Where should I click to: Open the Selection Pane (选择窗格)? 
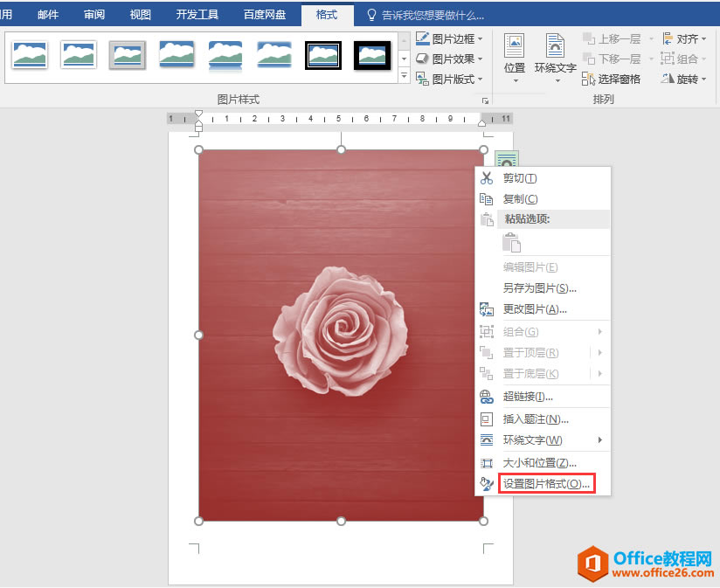(611, 79)
